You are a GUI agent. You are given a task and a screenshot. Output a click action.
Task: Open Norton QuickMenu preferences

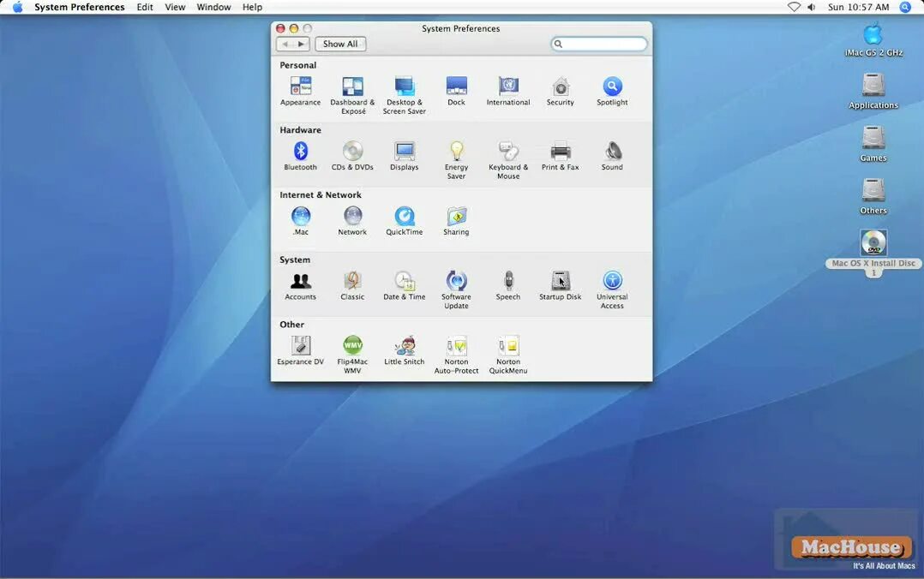coord(508,355)
